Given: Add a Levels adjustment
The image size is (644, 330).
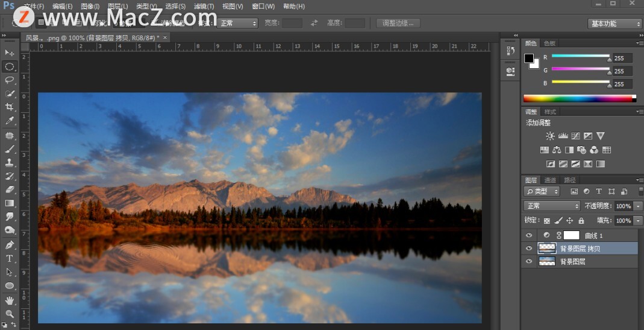Looking at the screenshot, I should click(563, 136).
